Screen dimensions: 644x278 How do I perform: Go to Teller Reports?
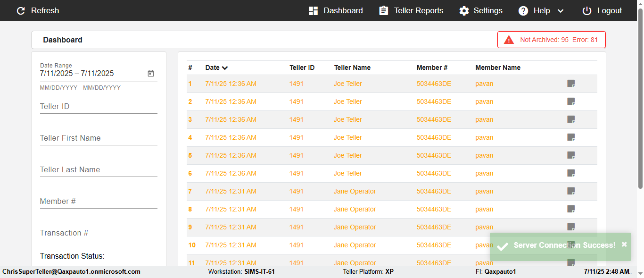(411, 11)
